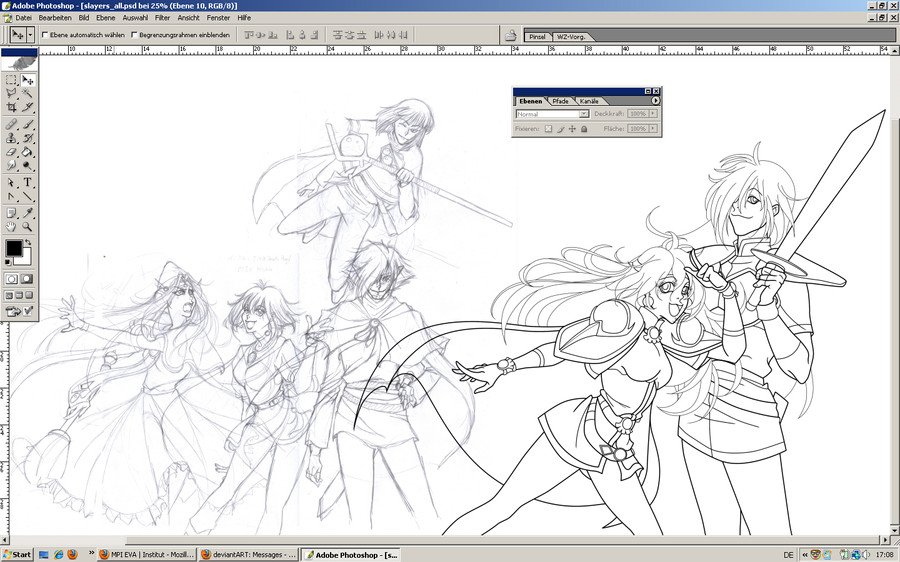Switch to deviantART Messages taskbar window
This screenshot has height=562, width=900.
[x=249, y=555]
